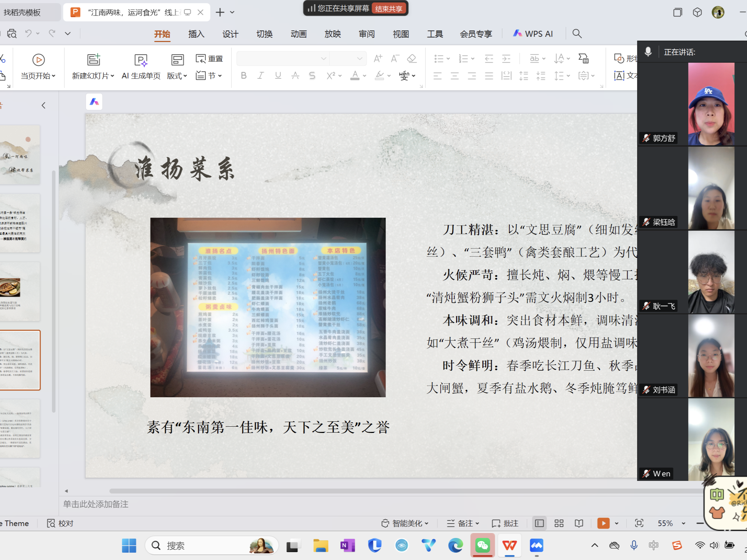The height and width of the screenshot is (560, 747).
Task: Click the WPS AI floating icon above slide
Action: pyautogui.click(x=94, y=102)
